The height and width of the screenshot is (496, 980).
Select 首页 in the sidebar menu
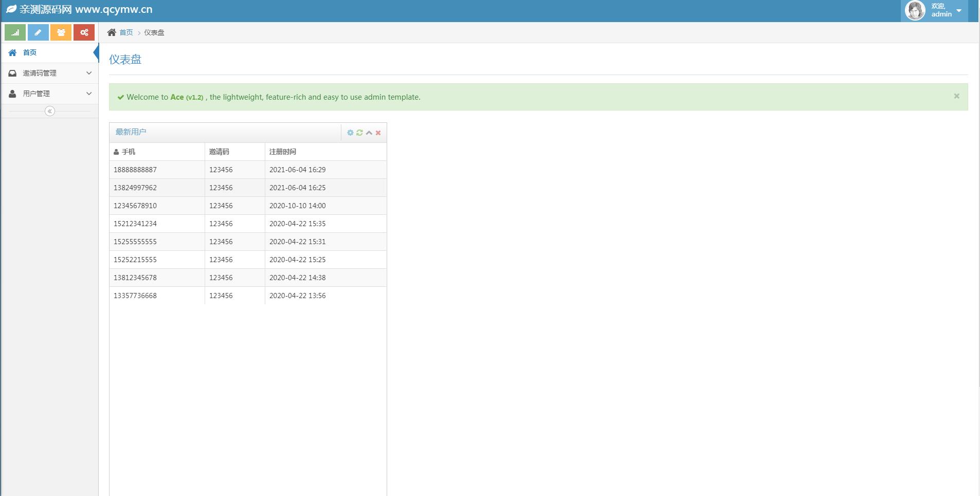click(30, 52)
